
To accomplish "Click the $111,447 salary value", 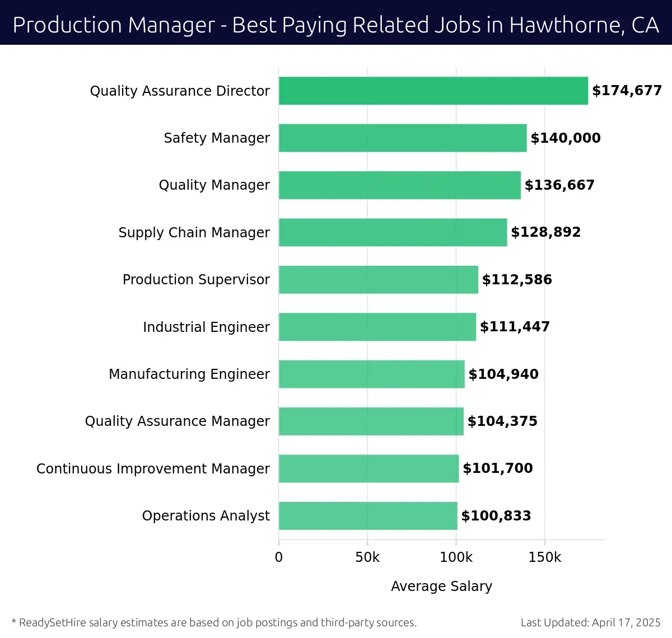I will [515, 327].
